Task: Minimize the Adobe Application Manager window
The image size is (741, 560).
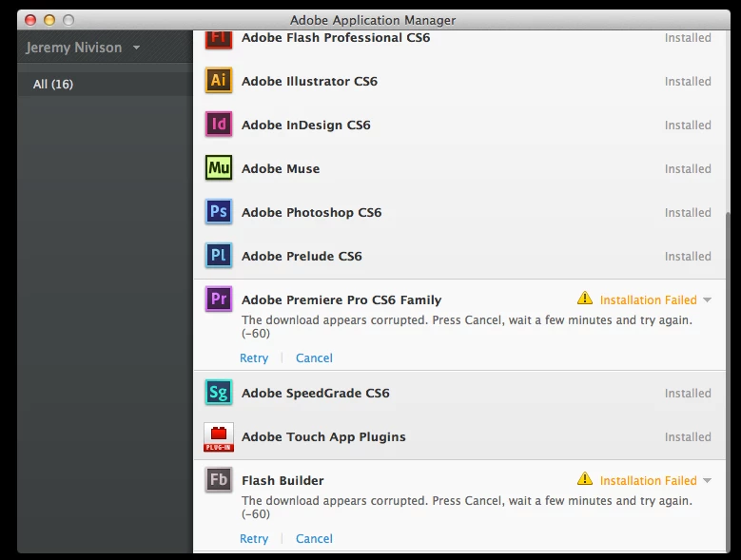Action: 49,20
